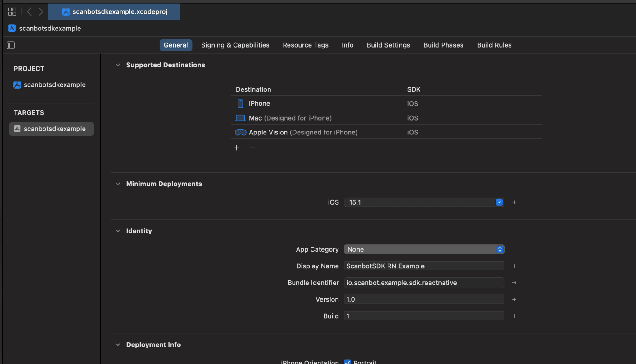This screenshot has height=364, width=636.
Task: Open the App Category dropdown
Action: pyautogui.click(x=499, y=249)
